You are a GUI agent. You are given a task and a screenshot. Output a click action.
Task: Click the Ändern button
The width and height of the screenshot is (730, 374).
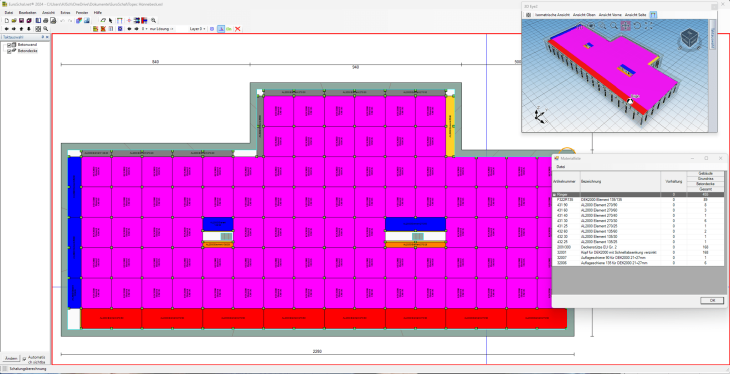[11, 359]
